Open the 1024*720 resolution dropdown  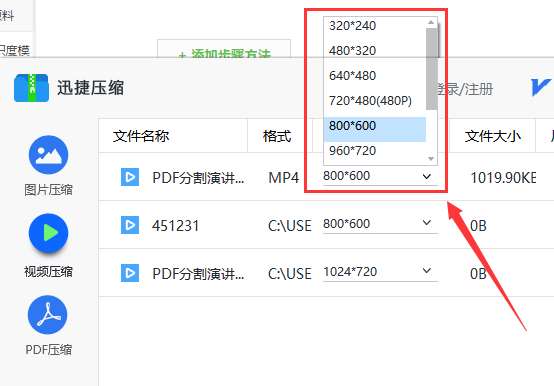tap(380, 272)
